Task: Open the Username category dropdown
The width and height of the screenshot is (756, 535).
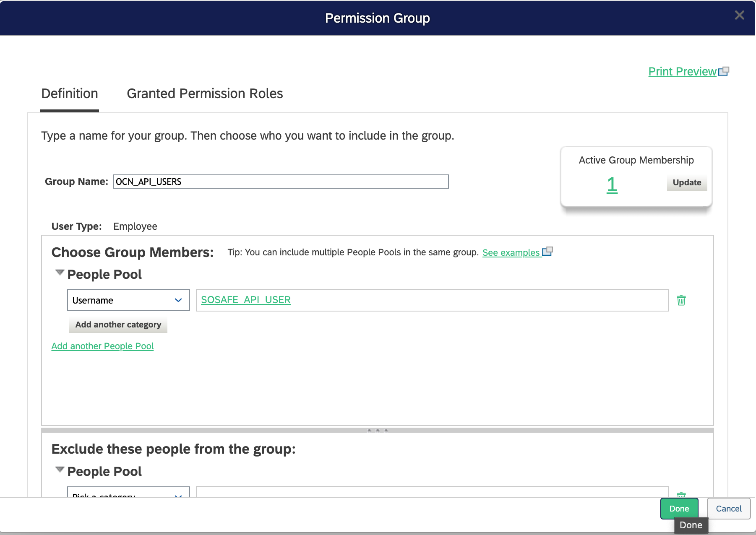Action: [x=128, y=300]
